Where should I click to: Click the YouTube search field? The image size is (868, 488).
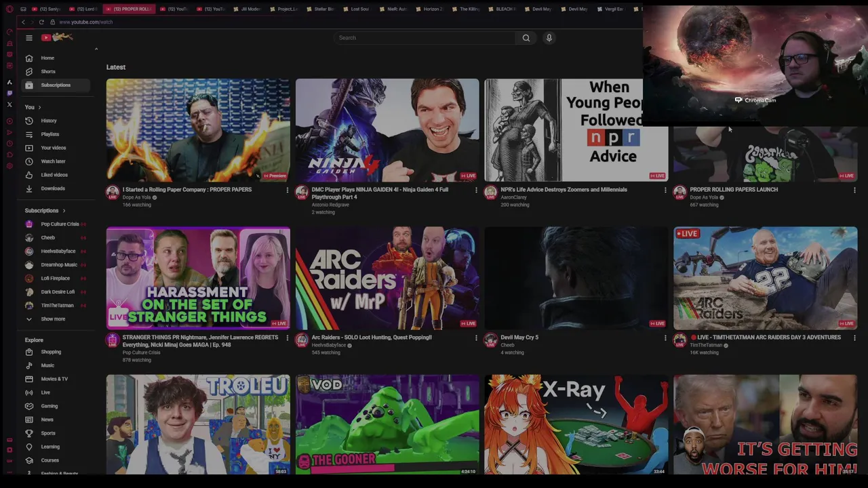coord(425,38)
